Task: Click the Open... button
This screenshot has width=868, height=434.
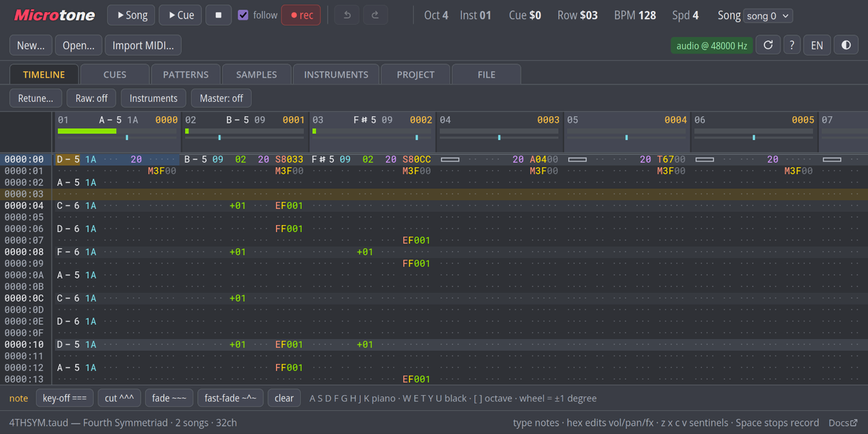Action: pos(79,45)
